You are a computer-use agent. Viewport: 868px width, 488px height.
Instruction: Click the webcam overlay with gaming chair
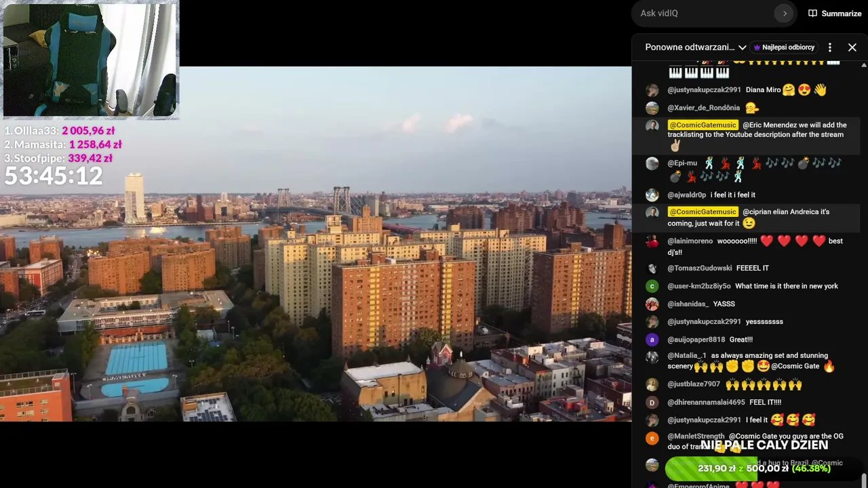point(90,60)
